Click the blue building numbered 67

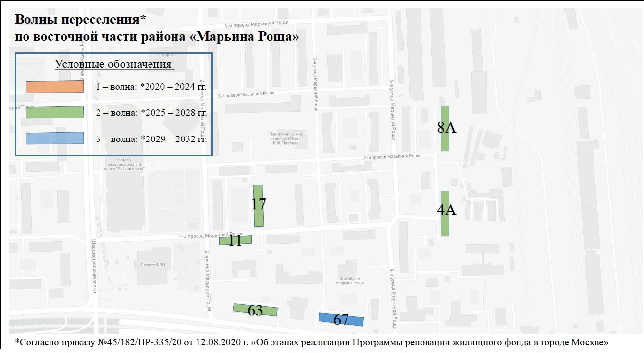click(x=341, y=319)
